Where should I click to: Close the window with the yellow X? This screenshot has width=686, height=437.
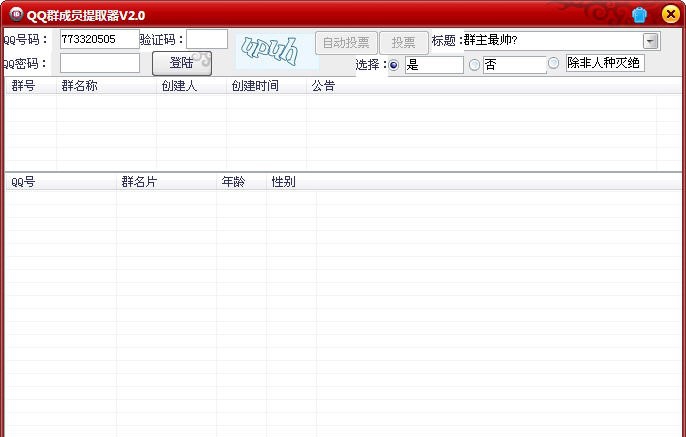(671, 14)
